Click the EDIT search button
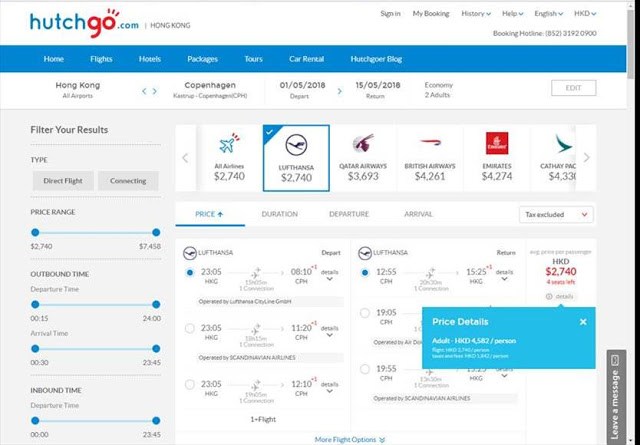 573,88
